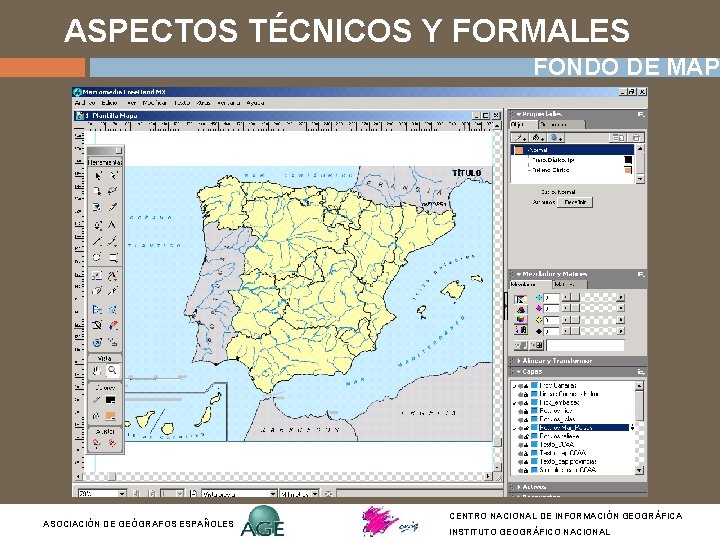This screenshot has height=540, width=720.
Task: Expand the Activos panel
Action: pyautogui.click(x=518, y=487)
